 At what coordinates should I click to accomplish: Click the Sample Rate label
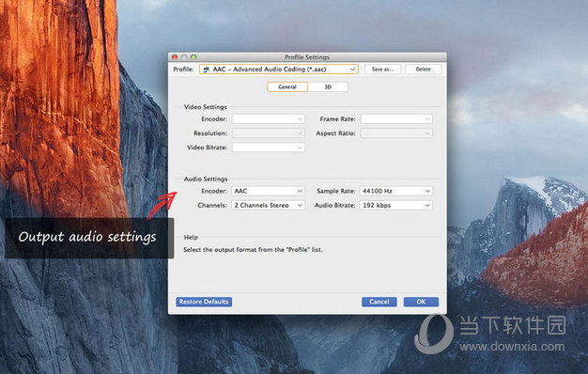pyautogui.click(x=336, y=191)
